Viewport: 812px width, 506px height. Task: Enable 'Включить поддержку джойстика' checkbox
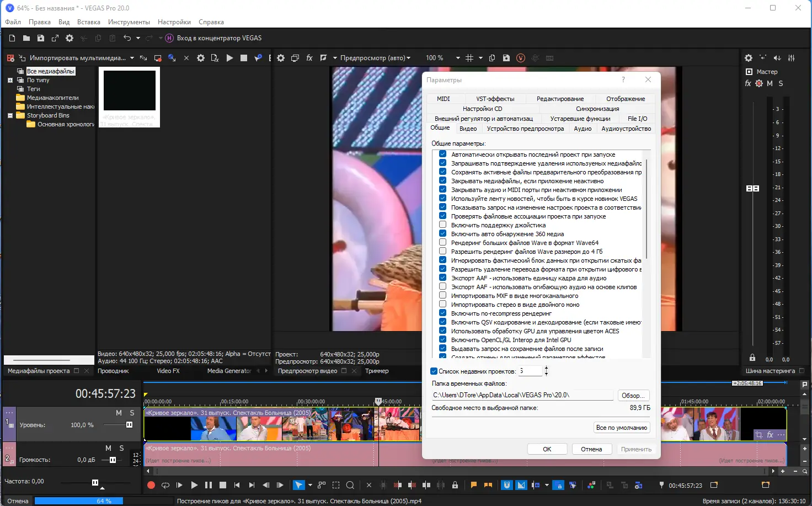442,225
